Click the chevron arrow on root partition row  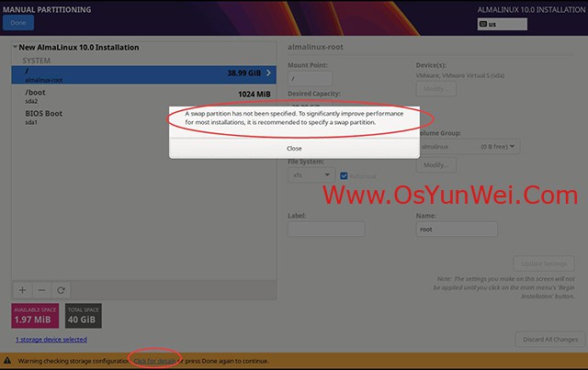[269, 72]
